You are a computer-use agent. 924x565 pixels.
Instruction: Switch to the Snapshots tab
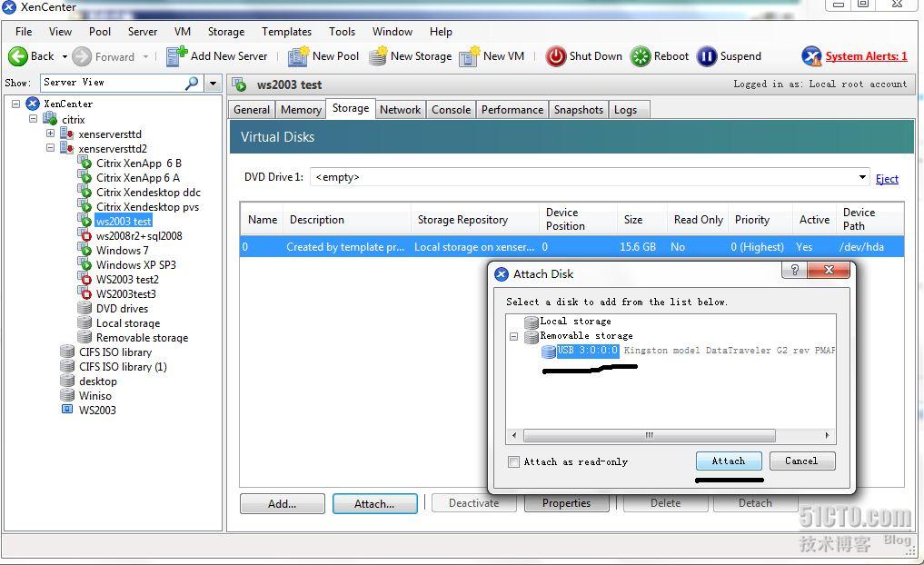(579, 110)
